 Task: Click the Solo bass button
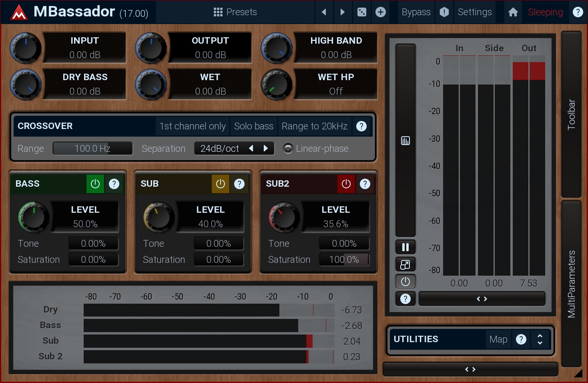253,126
